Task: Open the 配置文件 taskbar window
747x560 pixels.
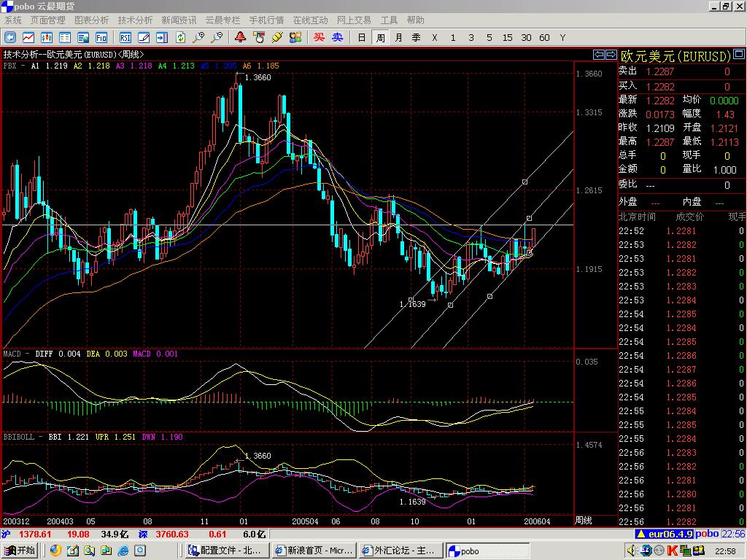Action: [x=227, y=551]
